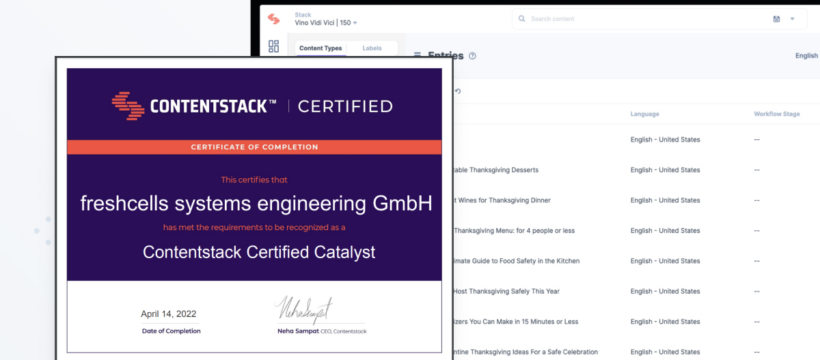Viewport: 820px width, 360px height.
Task: Click the language cell of Food Safety in the Kitchen row
Action: click(665, 261)
